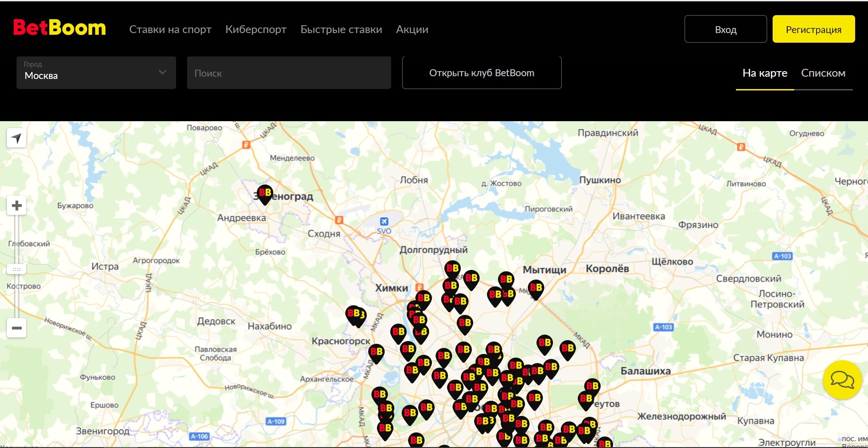
Task: Click the Нахабино label on map
Action: click(270, 326)
